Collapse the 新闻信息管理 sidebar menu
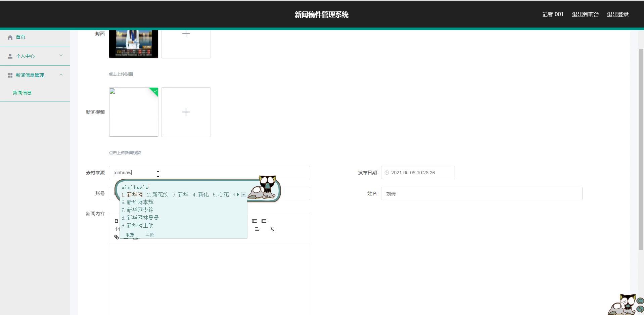The image size is (644, 315). pyautogui.click(x=35, y=75)
